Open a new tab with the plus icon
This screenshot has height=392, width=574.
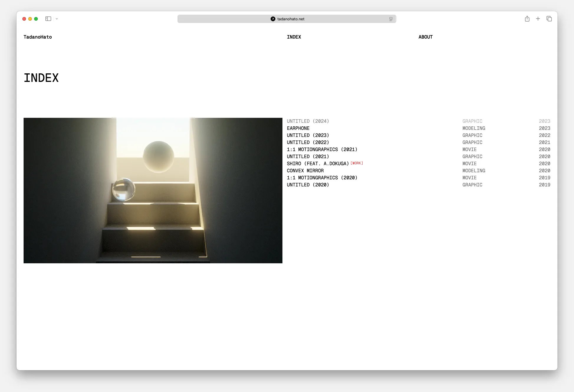[538, 19]
